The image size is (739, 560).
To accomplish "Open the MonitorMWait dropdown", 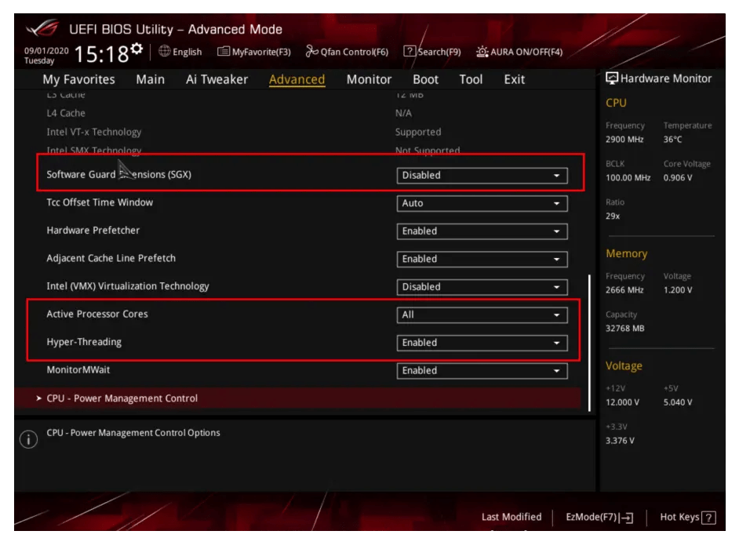I will (482, 370).
